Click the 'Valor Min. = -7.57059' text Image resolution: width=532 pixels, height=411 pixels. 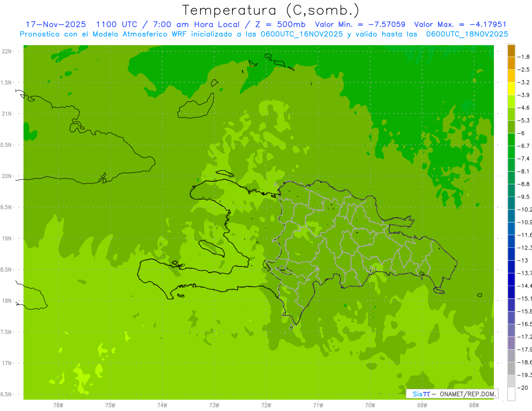pos(360,24)
